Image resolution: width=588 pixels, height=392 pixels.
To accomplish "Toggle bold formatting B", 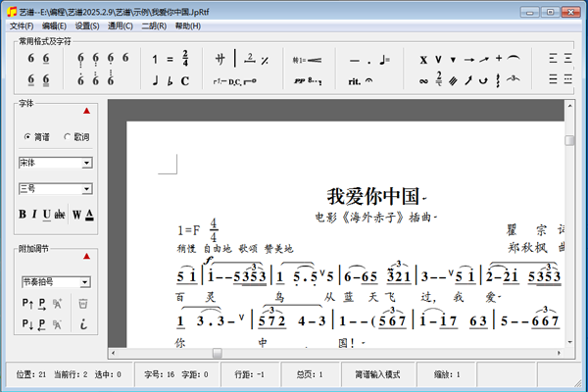I will pos(23,214).
